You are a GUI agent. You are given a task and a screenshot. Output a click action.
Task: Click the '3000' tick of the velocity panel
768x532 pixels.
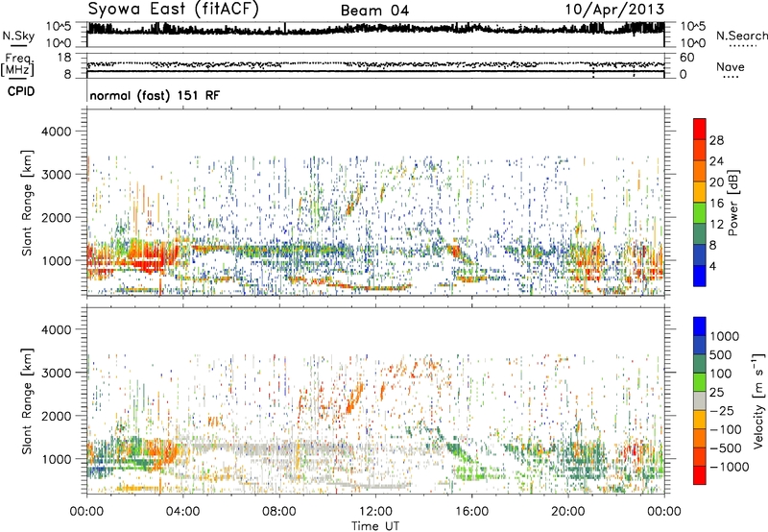tap(56, 373)
